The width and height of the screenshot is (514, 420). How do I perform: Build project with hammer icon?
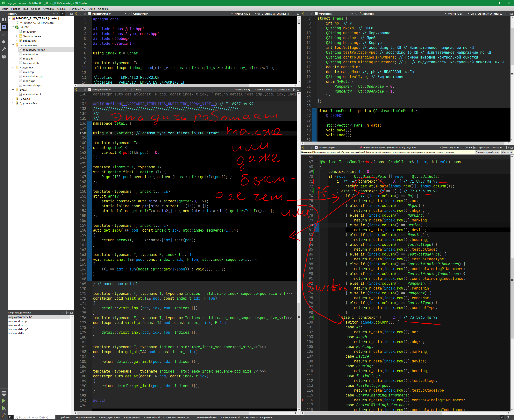pyautogui.click(x=4, y=415)
